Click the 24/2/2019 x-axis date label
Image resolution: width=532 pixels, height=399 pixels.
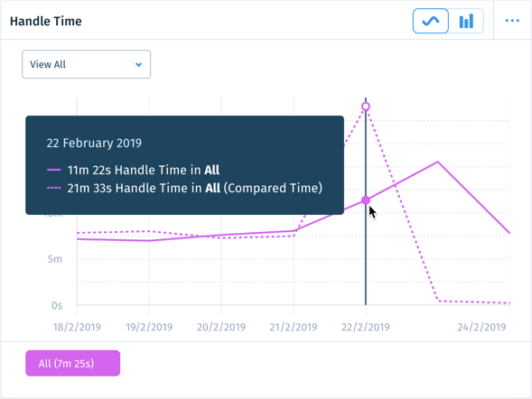[x=481, y=327]
